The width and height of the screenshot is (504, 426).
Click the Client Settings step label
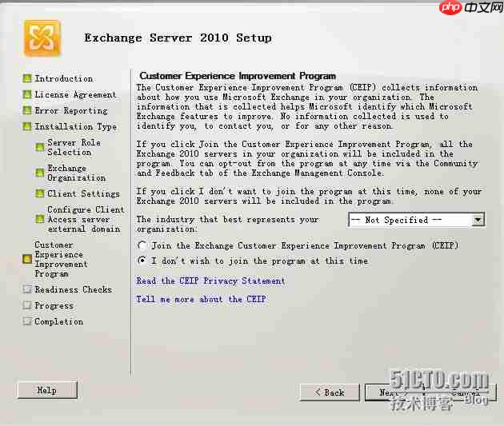[83, 193]
